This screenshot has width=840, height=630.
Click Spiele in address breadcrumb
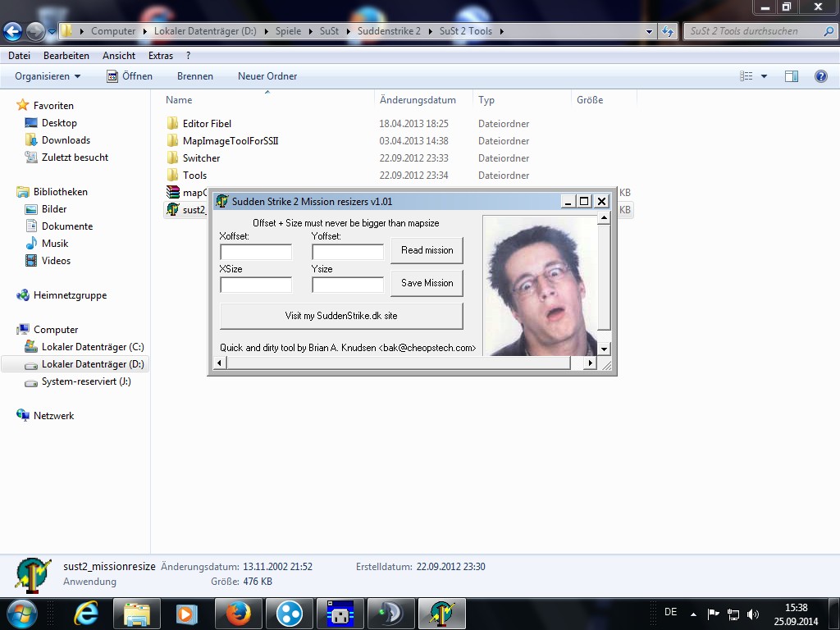tap(288, 31)
